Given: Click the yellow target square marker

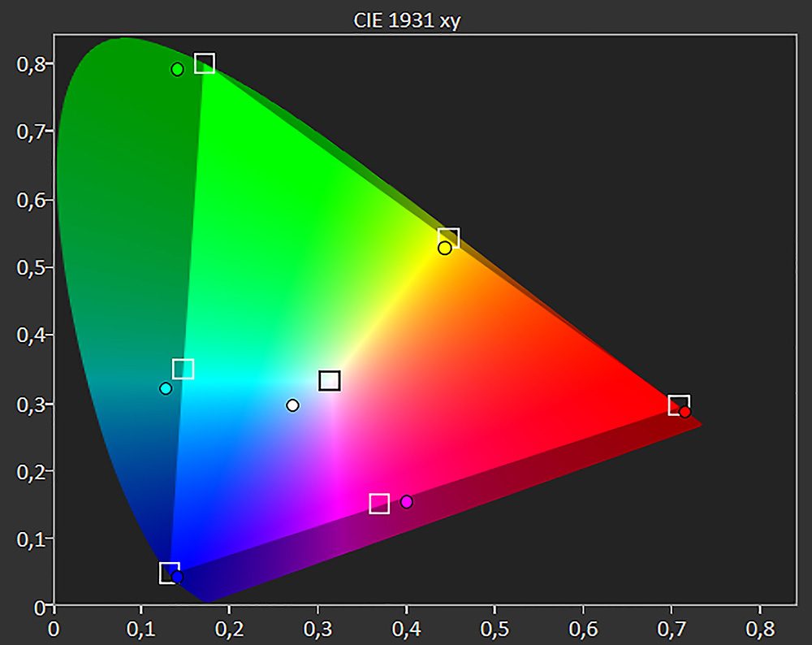Looking at the screenshot, I should pos(449,238).
